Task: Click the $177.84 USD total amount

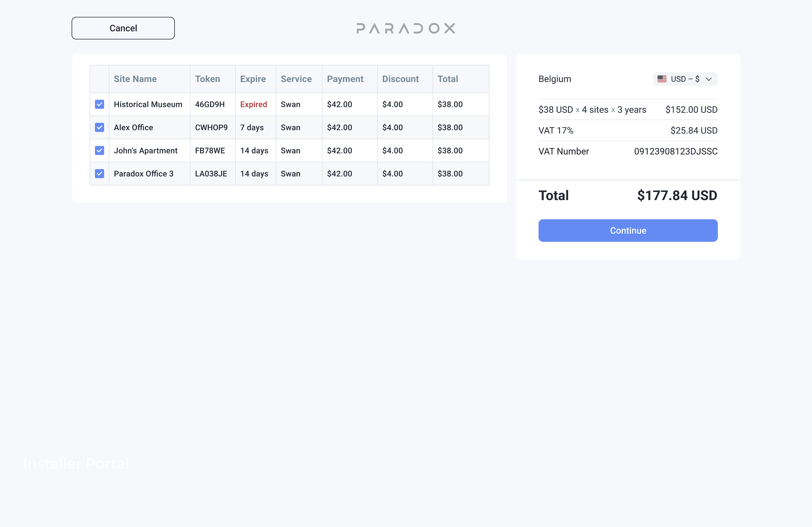Action: [x=677, y=196]
